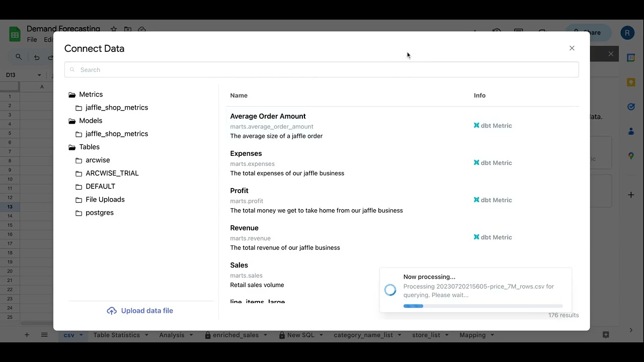The image size is (644, 362).
Task: Open the all sheets list icon
Action: click(44, 335)
